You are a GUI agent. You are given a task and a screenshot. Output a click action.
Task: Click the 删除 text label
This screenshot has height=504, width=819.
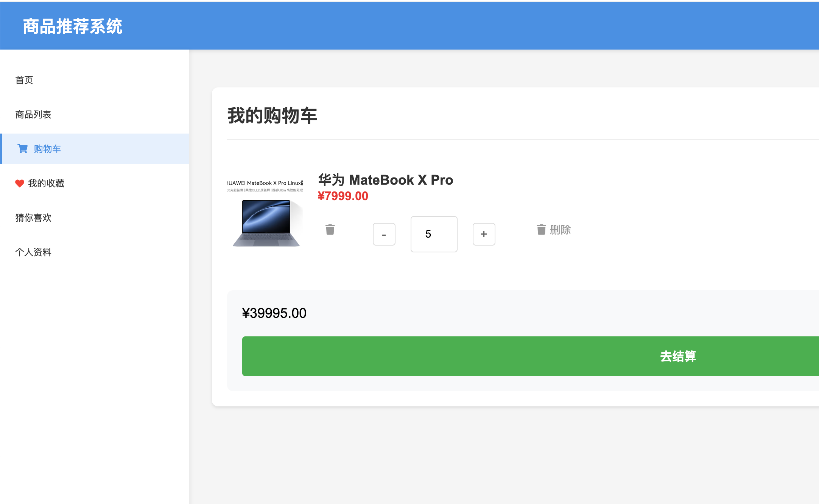coord(560,230)
